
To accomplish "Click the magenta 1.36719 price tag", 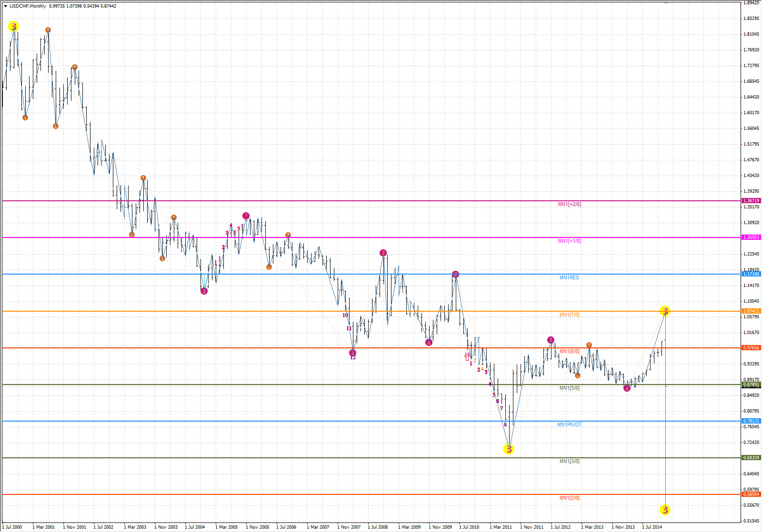I will point(751,201).
